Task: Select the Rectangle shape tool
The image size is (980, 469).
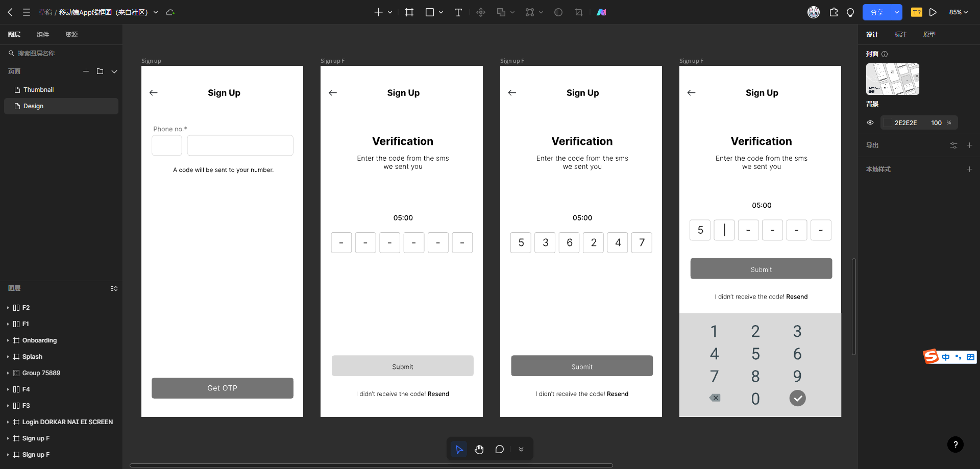Action: 430,12
